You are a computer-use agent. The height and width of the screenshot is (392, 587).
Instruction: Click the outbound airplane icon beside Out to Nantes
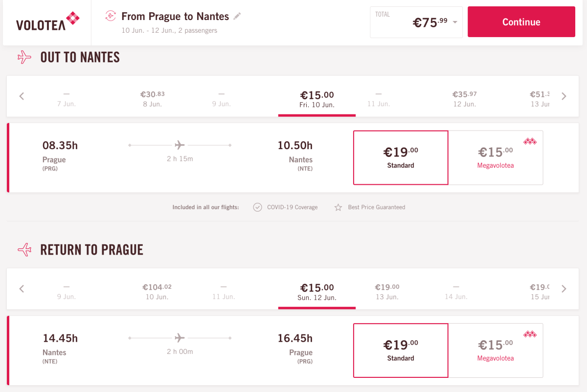(24, 57)
